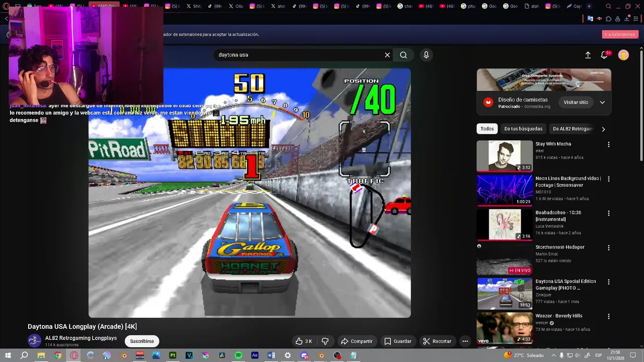Open Substance Painter (Pt) from the taskbar

(x=173, y=355)
